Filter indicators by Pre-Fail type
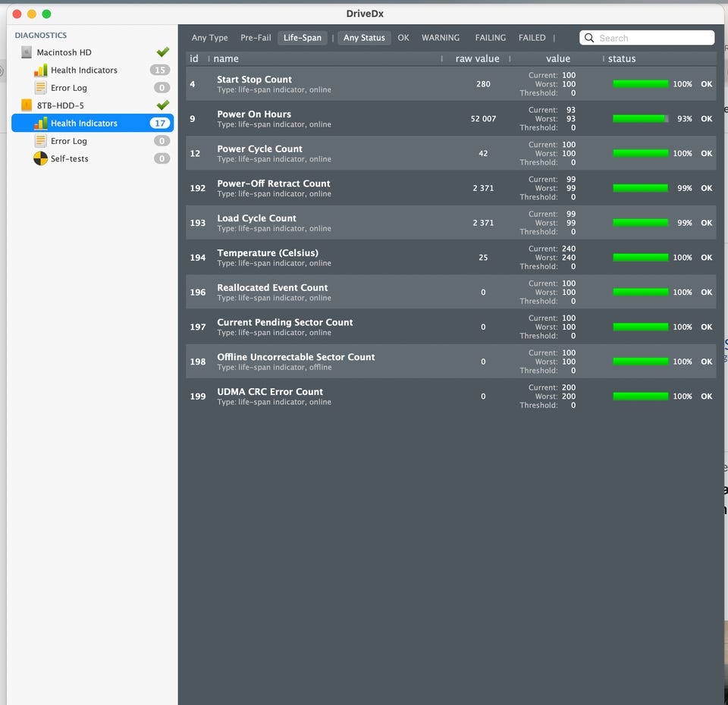728x705 pixels. point(256,38)
